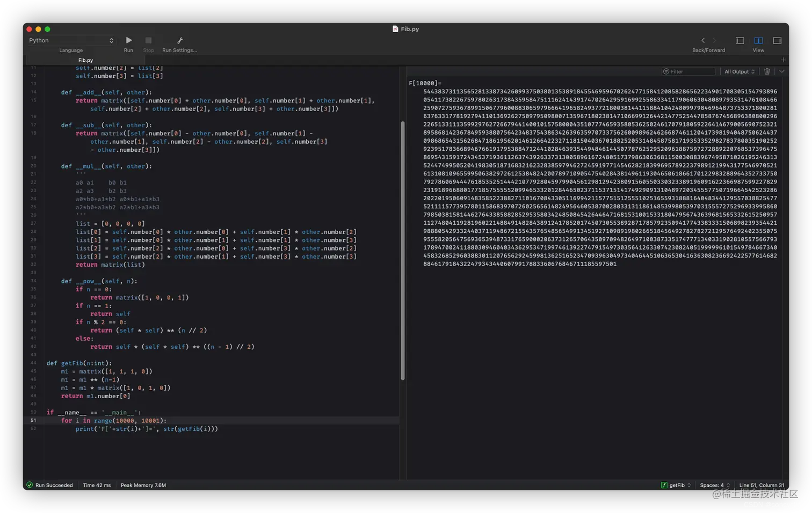Run the Fib.py script
The width and height of the screenshot is (812, 513).
tap(128, 41)
